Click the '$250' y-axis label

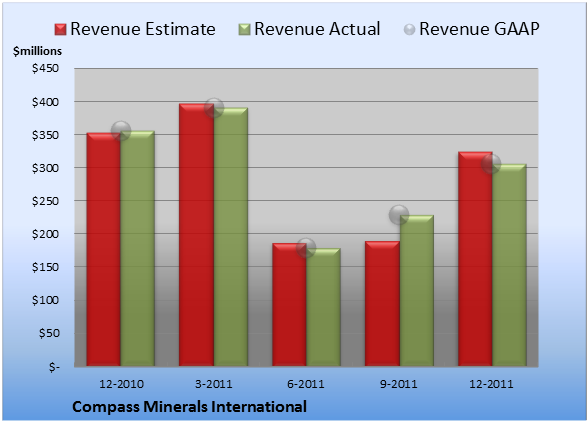pos(45,201)
